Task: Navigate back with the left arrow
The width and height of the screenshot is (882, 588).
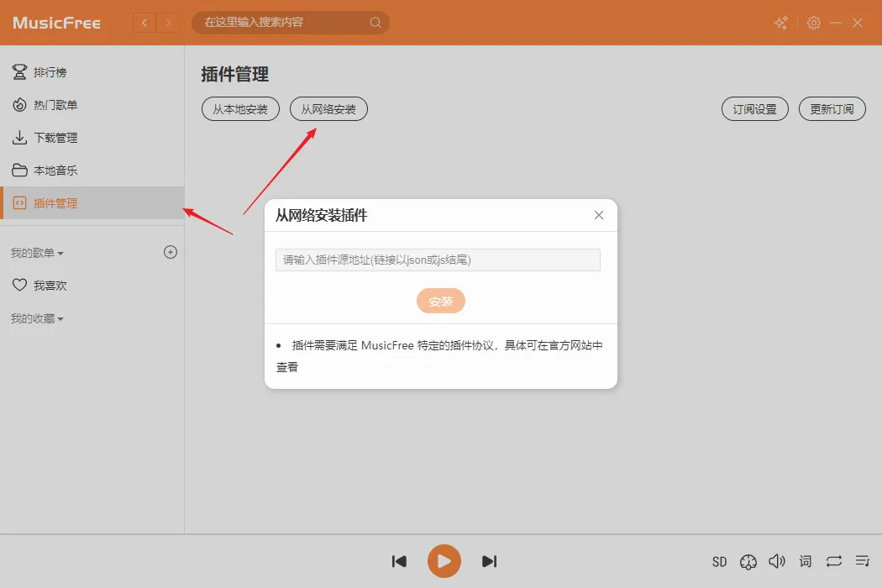Action: pyautogui.click(x=144, y=23)
